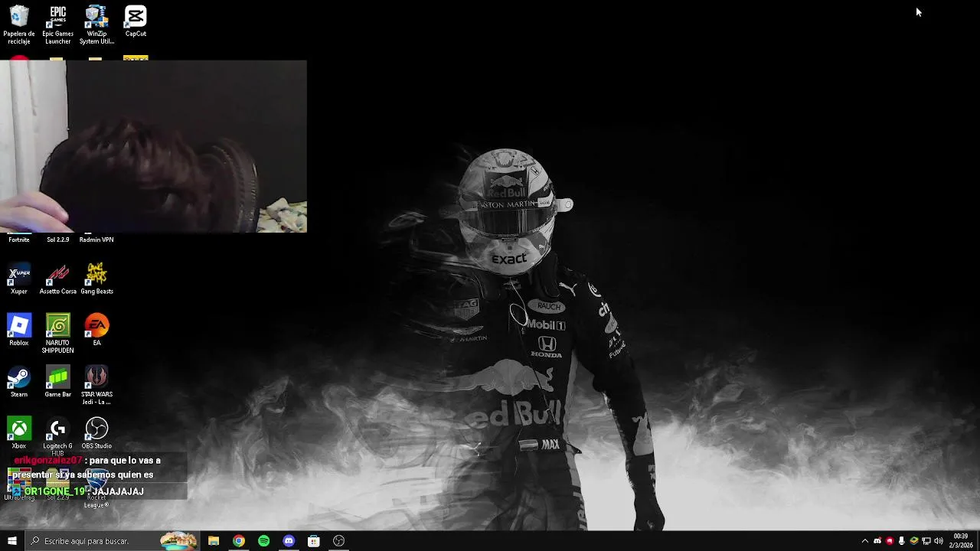Image resolution: width=980 pixels, height=551 pixels.
Task: Click the Sol 2.2.9 label under the webcam
Action: pyautogui.click(x=57, y=240)
